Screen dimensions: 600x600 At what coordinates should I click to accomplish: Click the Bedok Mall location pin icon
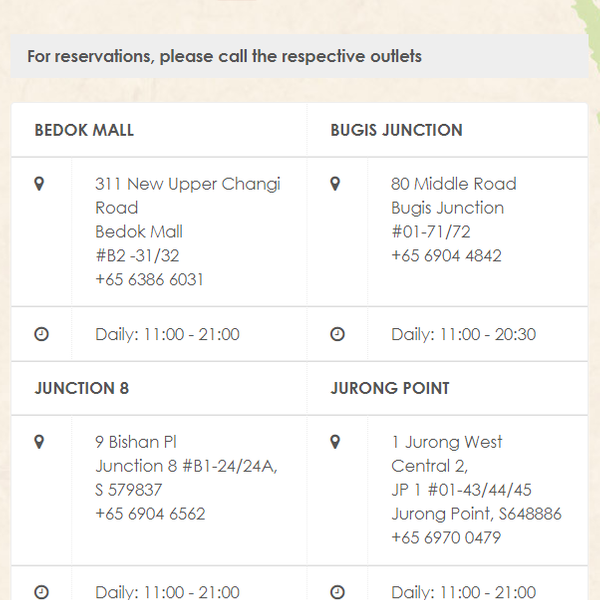click(x=40, y=184)
